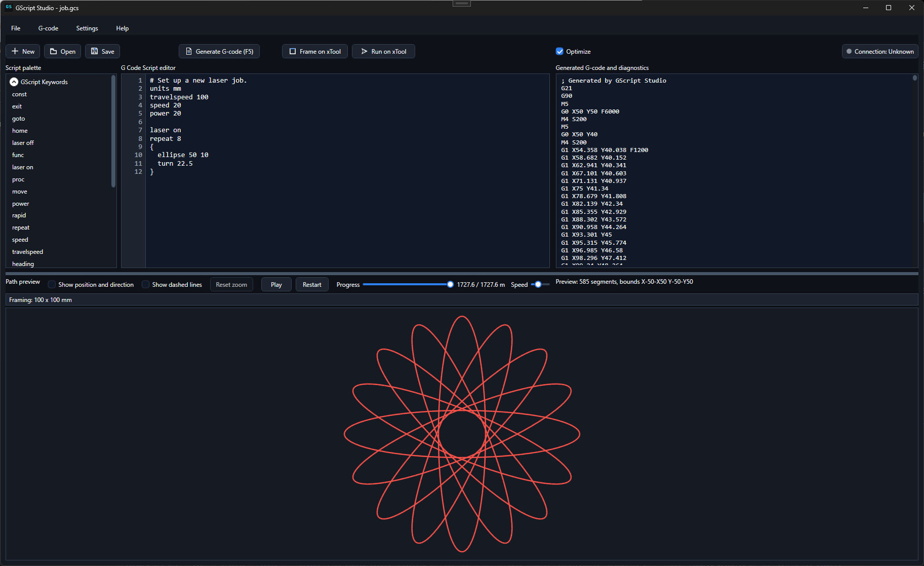The image size is (924, 566).
Task: Click the GScript Studio app logo
Action: click(9, 8)
